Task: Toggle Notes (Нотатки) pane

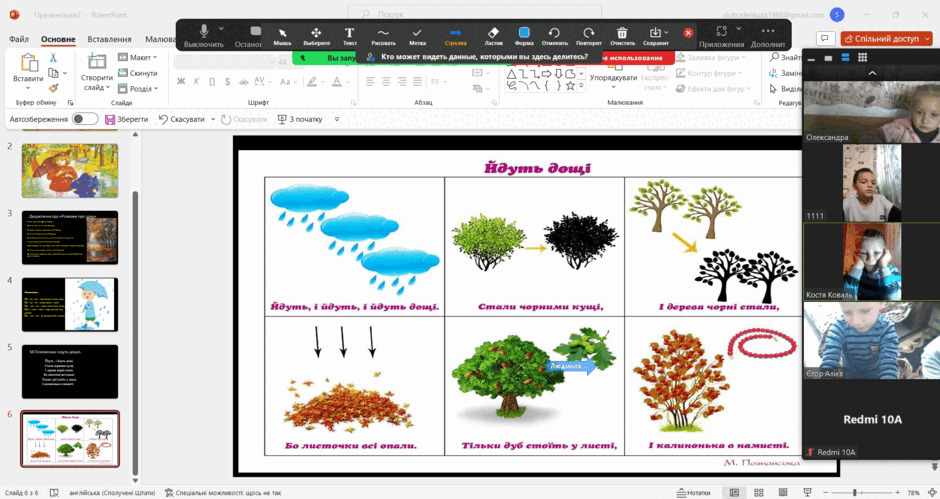Action: tap(695, 492)
